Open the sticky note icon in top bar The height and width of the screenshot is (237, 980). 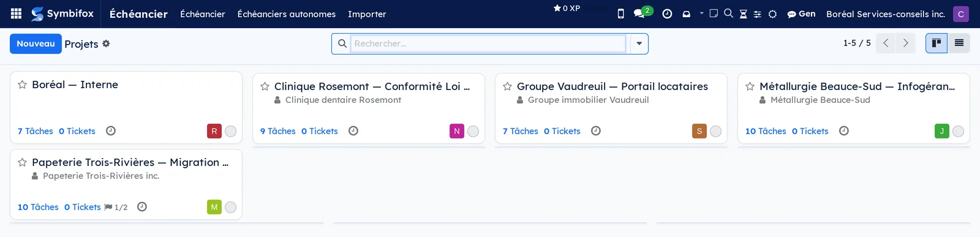[714, 13]
